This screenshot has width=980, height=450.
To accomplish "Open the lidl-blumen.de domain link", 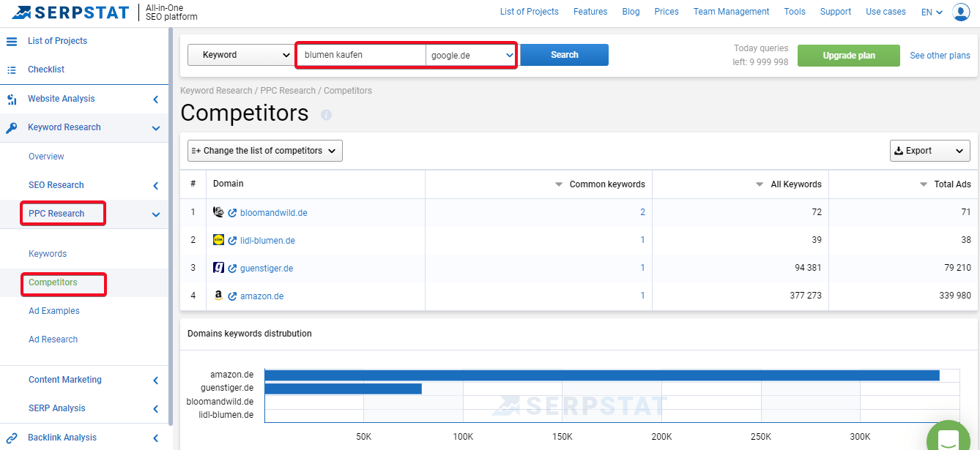I will [267, 241].
